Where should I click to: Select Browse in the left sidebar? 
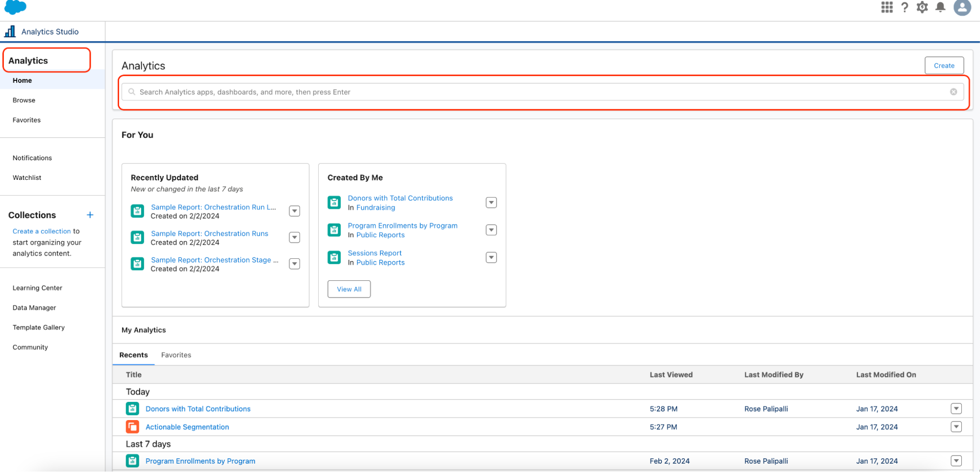click(24, 100)
